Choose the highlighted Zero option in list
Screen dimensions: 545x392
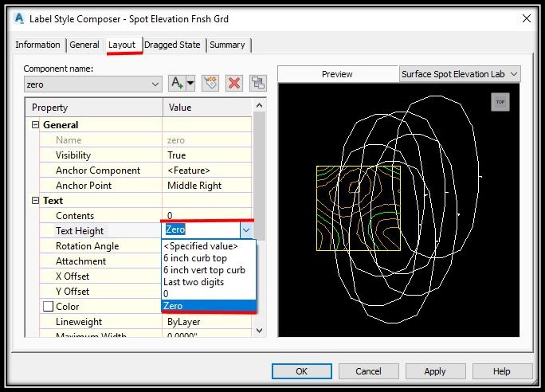point(209,306)
